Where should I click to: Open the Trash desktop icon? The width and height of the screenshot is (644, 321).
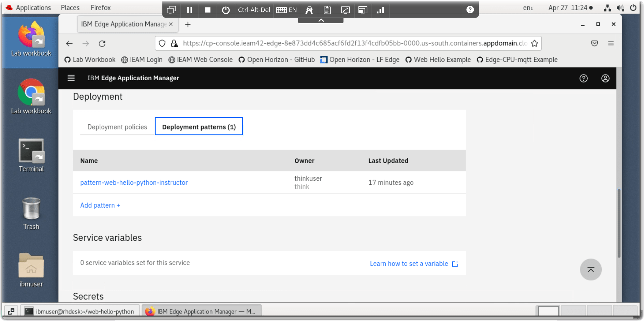click(31, 213)
